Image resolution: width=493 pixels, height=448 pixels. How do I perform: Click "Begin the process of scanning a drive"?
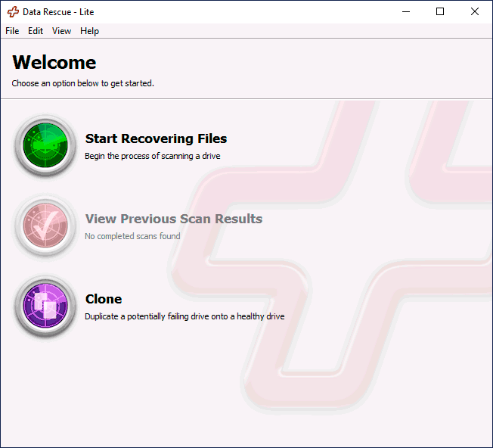coord(152,156)
